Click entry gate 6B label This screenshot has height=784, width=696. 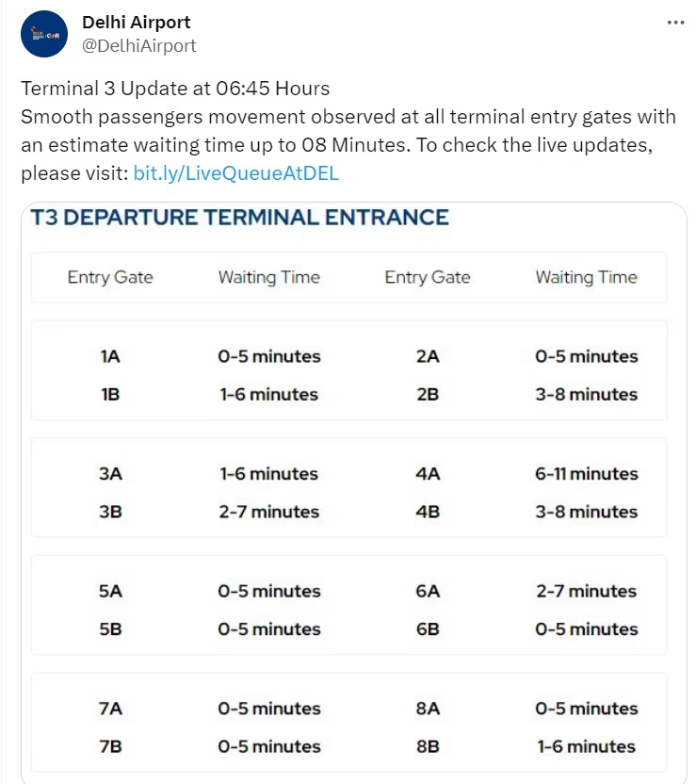(x=428, y=629)
